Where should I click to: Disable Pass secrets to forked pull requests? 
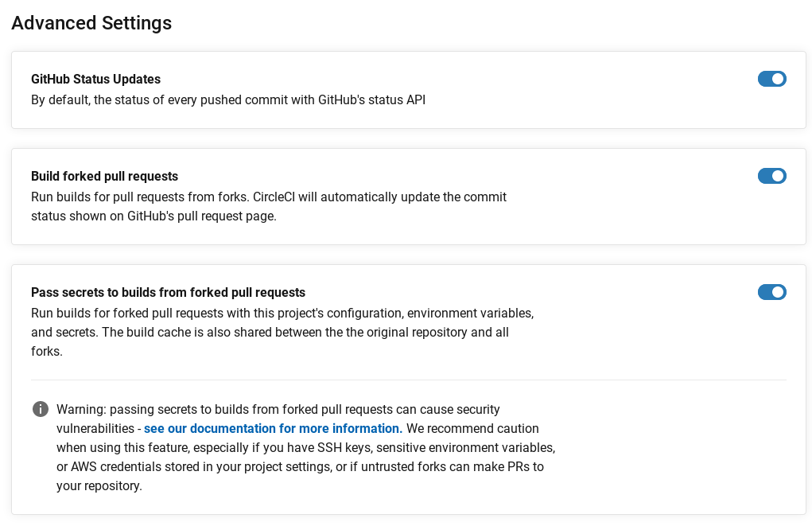[771, 292]
